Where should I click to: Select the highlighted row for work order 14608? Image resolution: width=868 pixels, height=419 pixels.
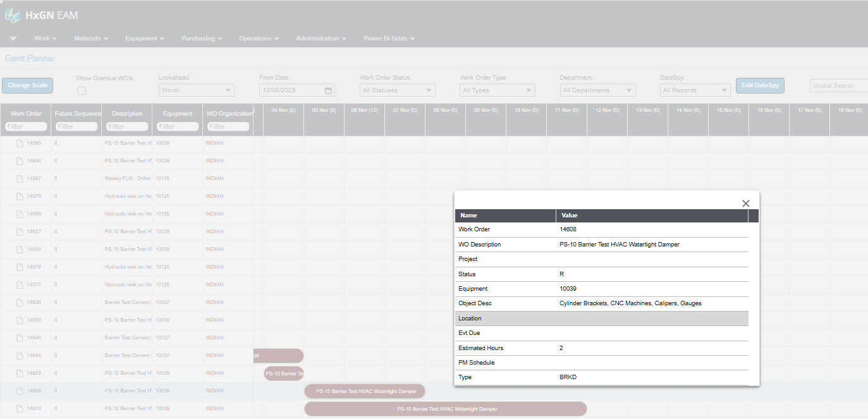(126, 391)
